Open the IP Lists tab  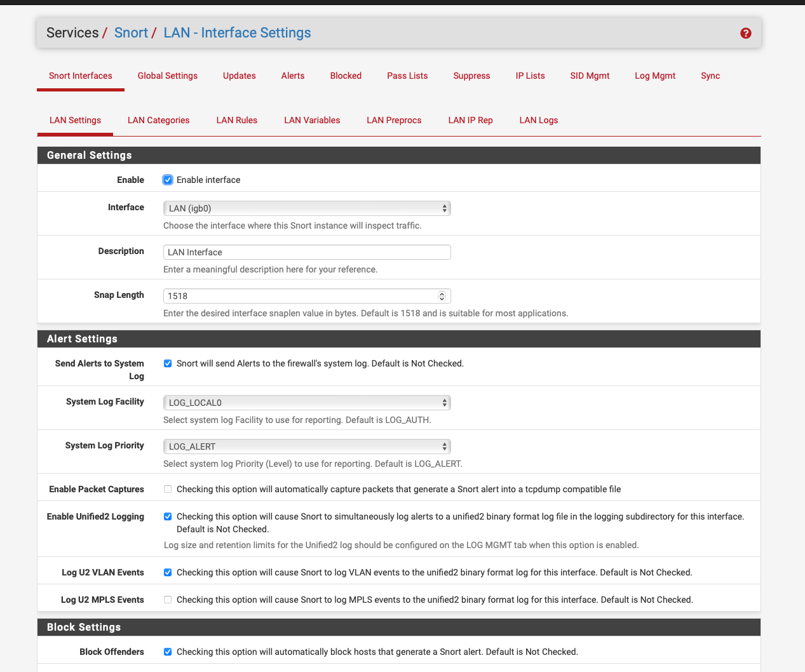point(531,76)
